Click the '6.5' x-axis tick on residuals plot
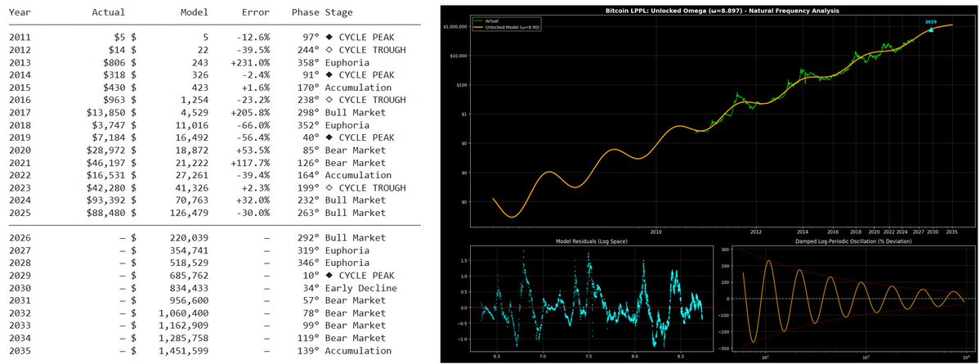980x364 pixels. (497, 356)
